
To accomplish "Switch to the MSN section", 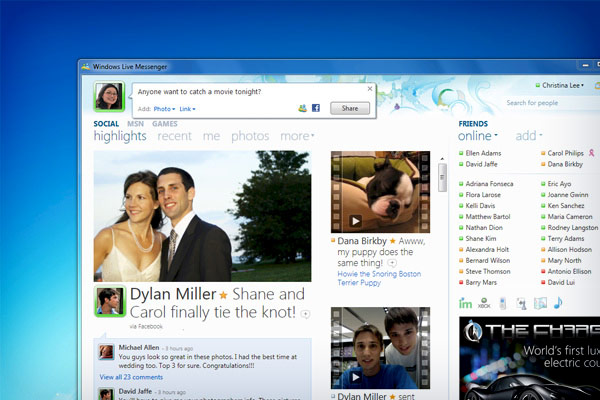I will pos(135,124).
